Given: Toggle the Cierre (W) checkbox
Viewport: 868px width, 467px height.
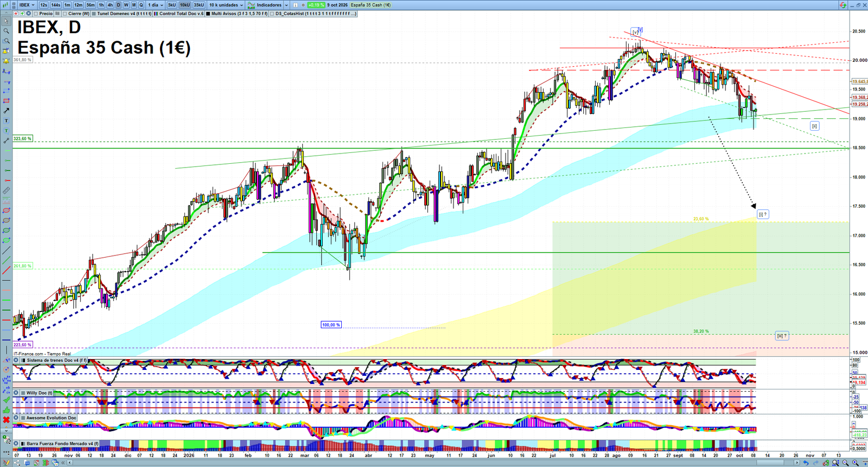Looking at the screenshot, I should point(65,14).
